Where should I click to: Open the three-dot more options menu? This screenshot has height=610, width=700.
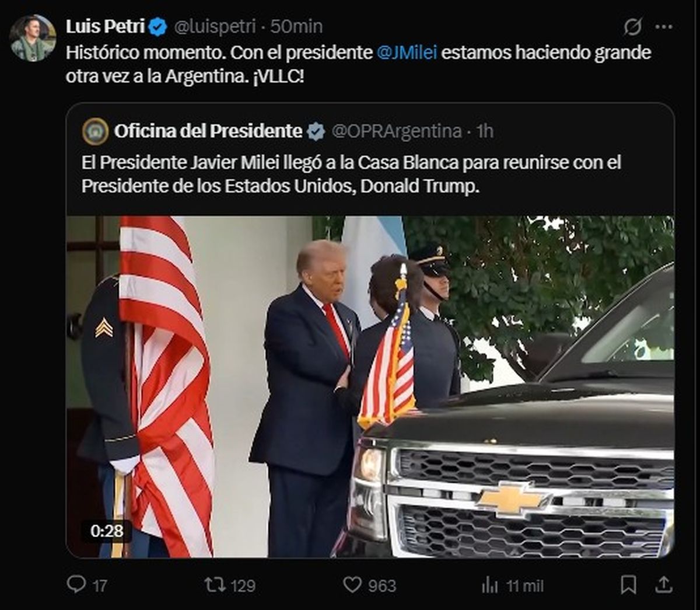664,26
